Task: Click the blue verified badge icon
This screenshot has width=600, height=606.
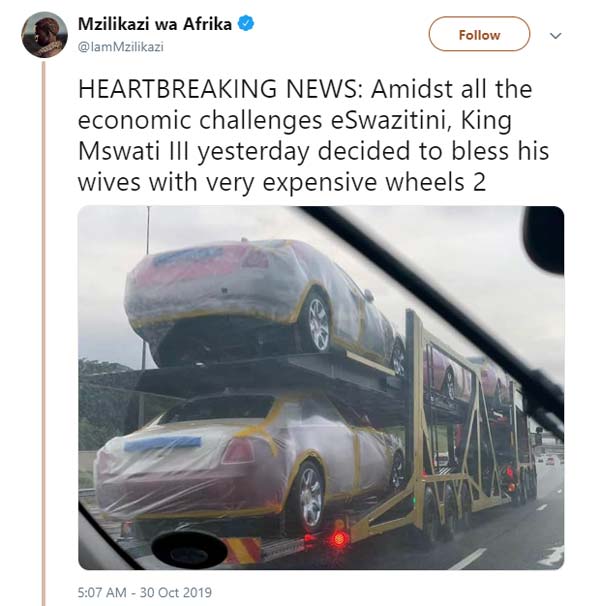Action: tap(246, 21)
